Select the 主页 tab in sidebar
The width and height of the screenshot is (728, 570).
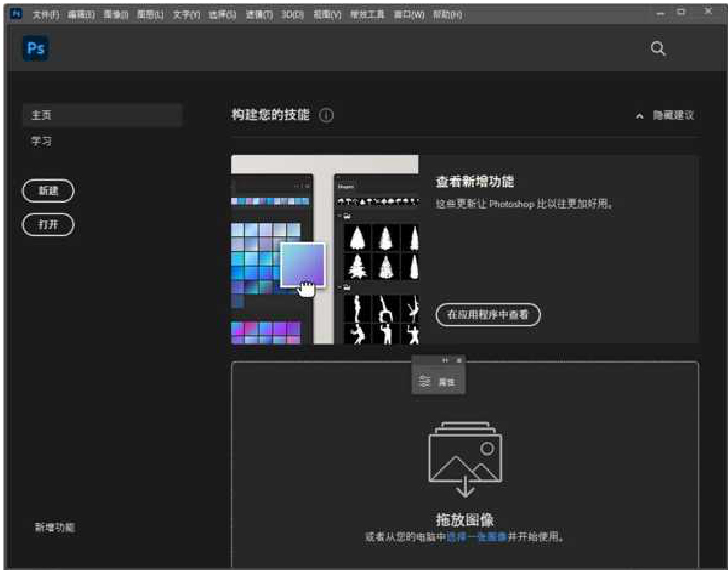coord(102,115)
